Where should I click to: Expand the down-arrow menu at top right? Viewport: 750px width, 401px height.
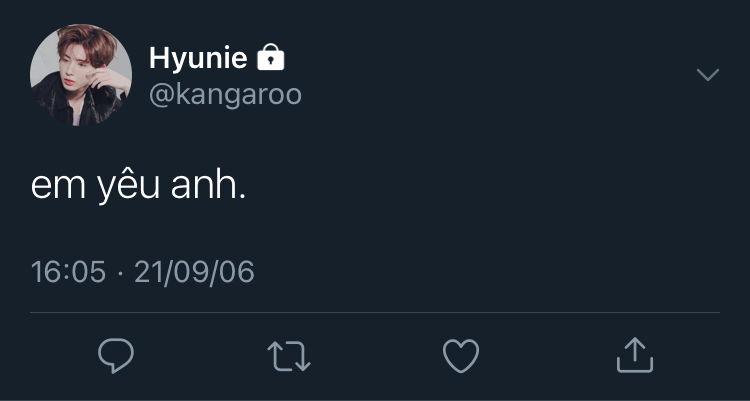tap(707, 75)
